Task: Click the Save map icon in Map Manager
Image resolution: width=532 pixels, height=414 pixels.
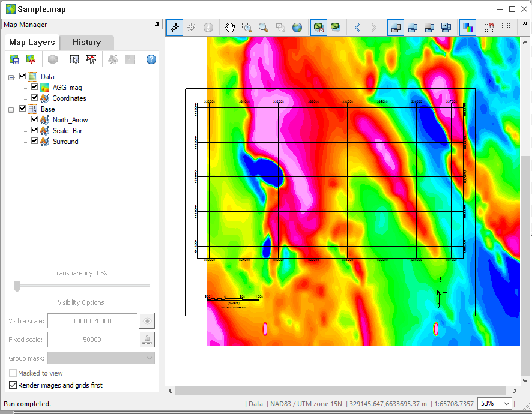Action: [14, 59]
